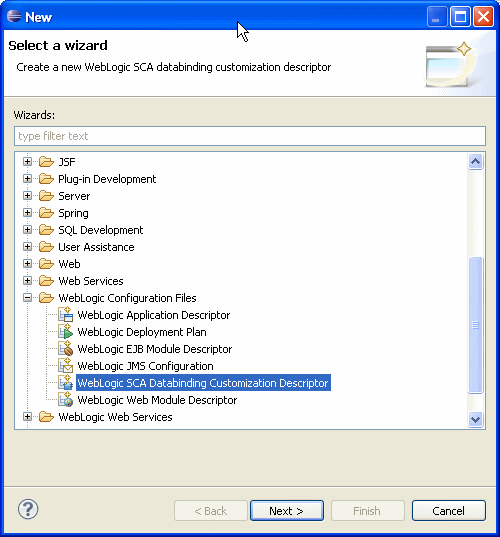The height and width of the screenshot is (537, 500).
Task: Click the JSF folder icon
Action: pos(46,161)
